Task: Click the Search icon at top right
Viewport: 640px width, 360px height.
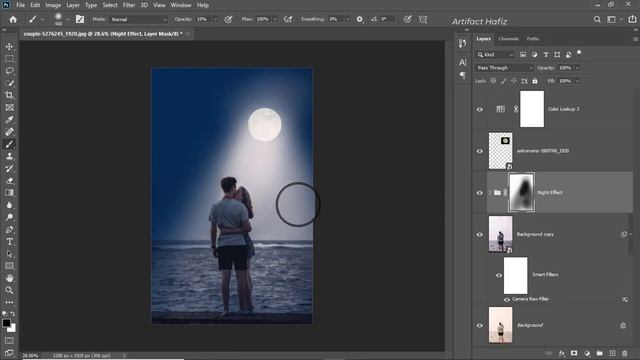Action: (x=597, y=19)
